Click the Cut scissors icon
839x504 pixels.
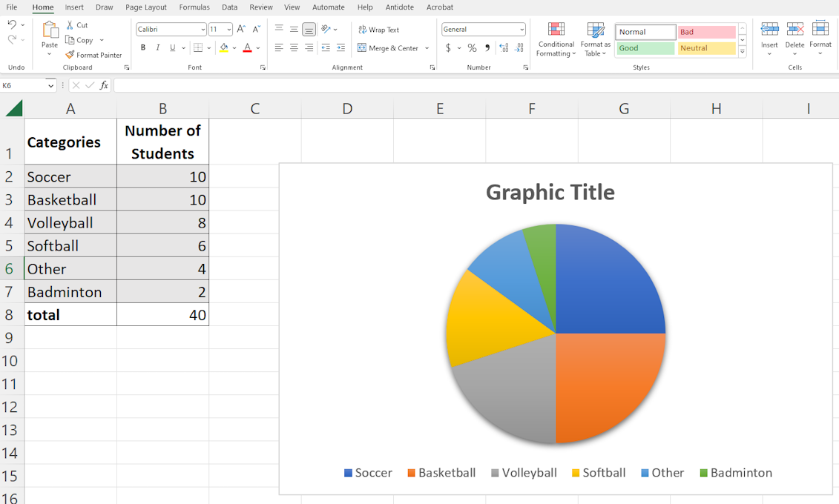pos(70,25)
